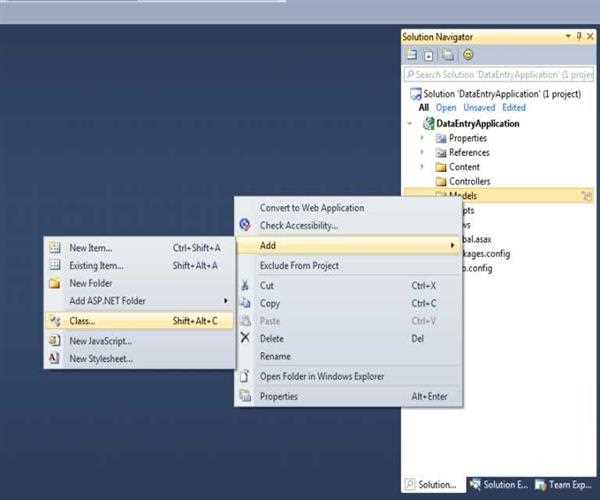The width and height of the screenshot is (600, 500).
Task: Click the smiley face icon in Solution Navigator toolbar
Action: (x=468, y=55)
